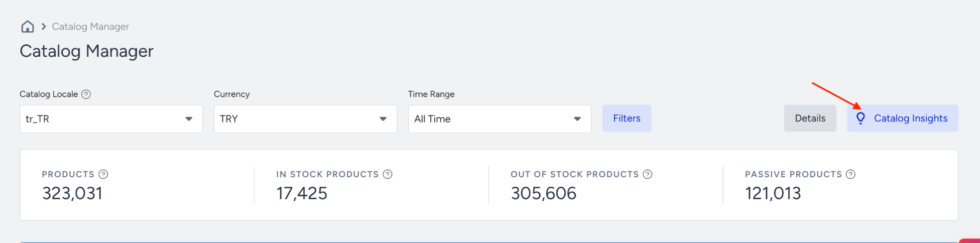The height and width of the screenshot is (243, 980).
Task: Show the Products help tooltip icon
Action: (x=103, y=174)
